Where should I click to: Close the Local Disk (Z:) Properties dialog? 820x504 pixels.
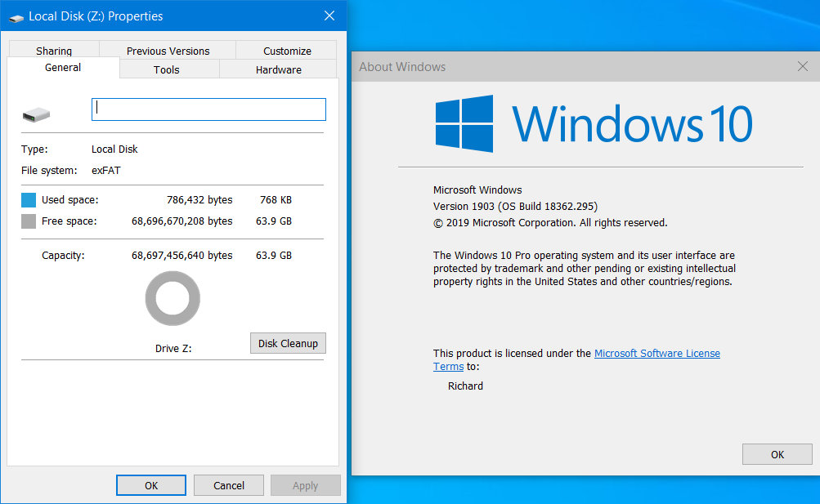pyautogui.click(x=329, y=16)
